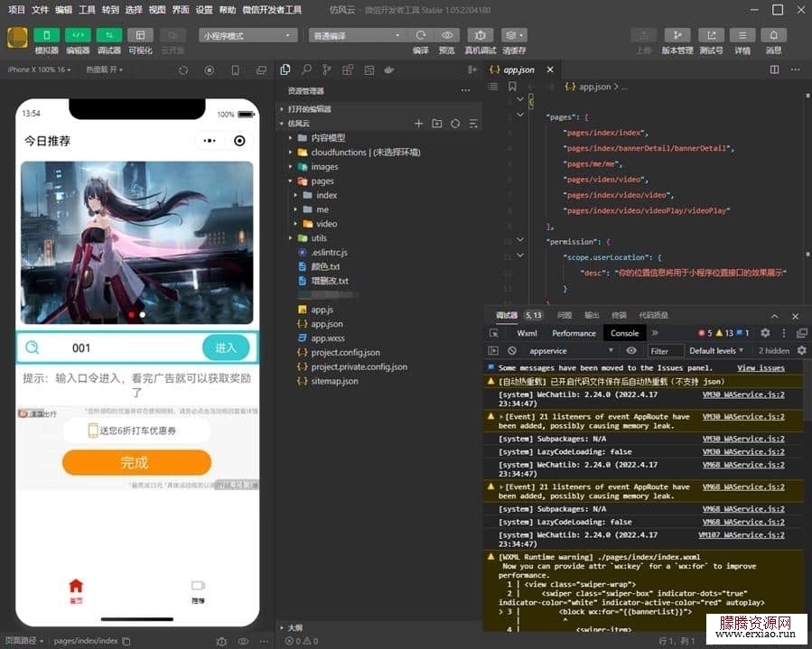This screenshot has height=649, width=812.
Task: Open the 热重载 hot reload dropdown
Action: tap(104, 70)
